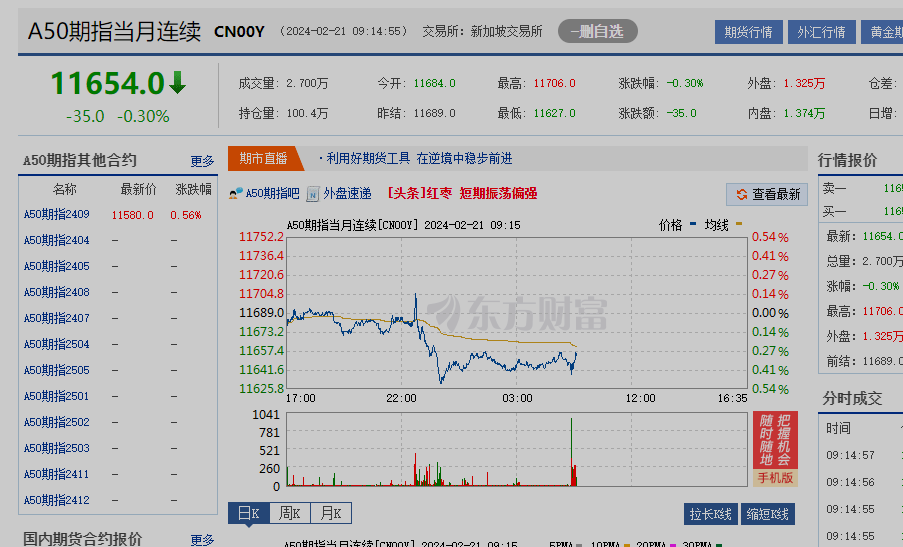Click the A50期指吧 forum icon
Image resolution: width=903 pixels, height=547 pixels.
235,193
